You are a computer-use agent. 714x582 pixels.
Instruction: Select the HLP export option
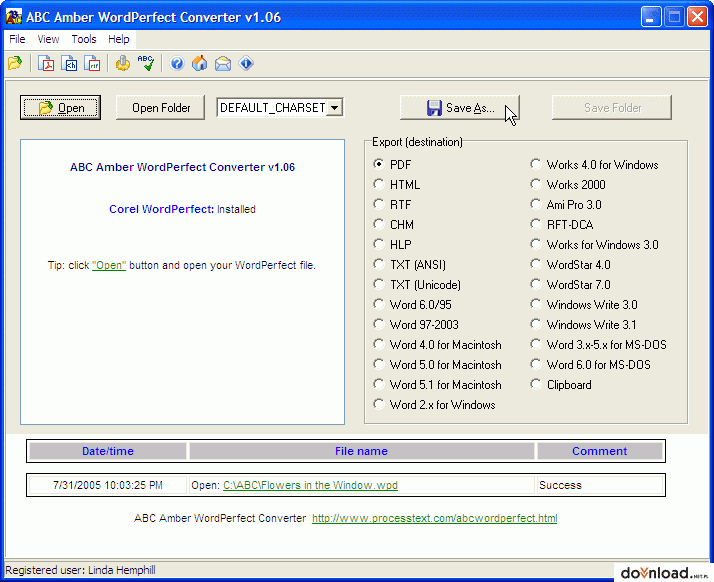[393, 245]
